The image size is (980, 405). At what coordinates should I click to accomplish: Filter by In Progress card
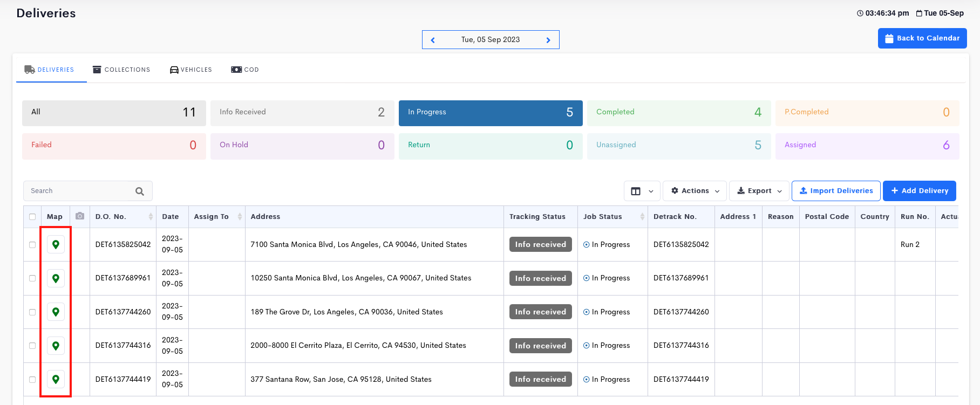[491, 113]
